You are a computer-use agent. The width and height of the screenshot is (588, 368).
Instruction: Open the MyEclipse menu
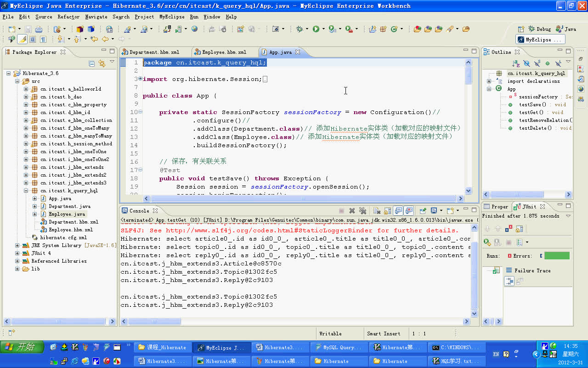coord(172,17)
